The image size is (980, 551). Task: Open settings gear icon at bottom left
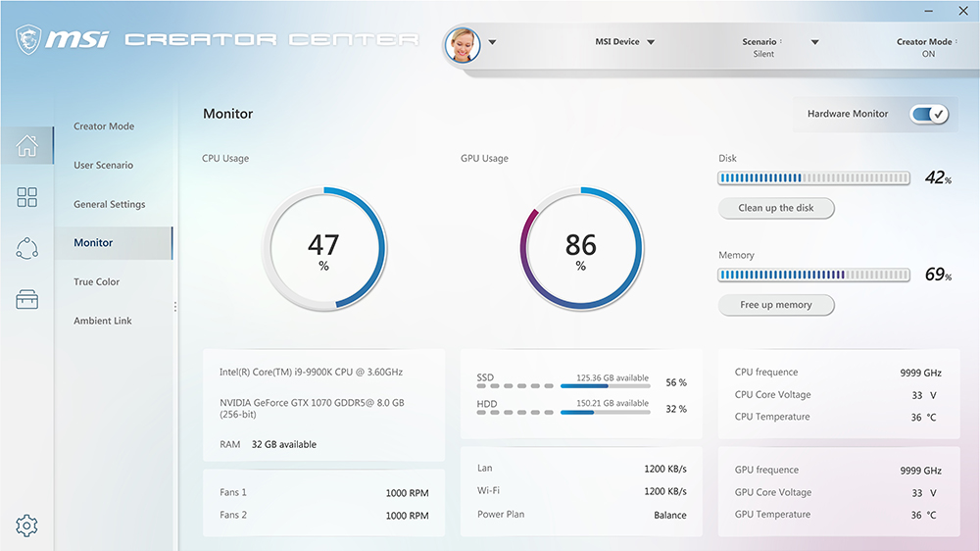pos(26,526)
